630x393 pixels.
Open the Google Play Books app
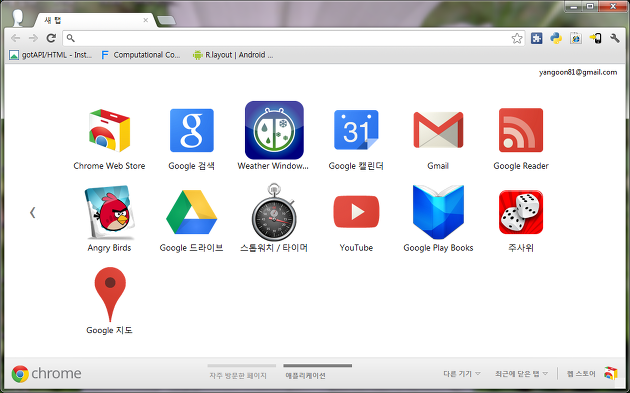[438, 212]
